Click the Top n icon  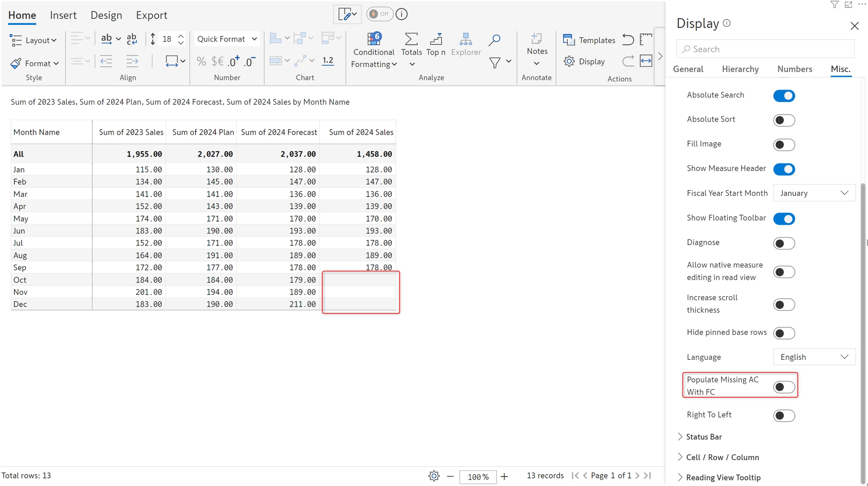point(436,39)
